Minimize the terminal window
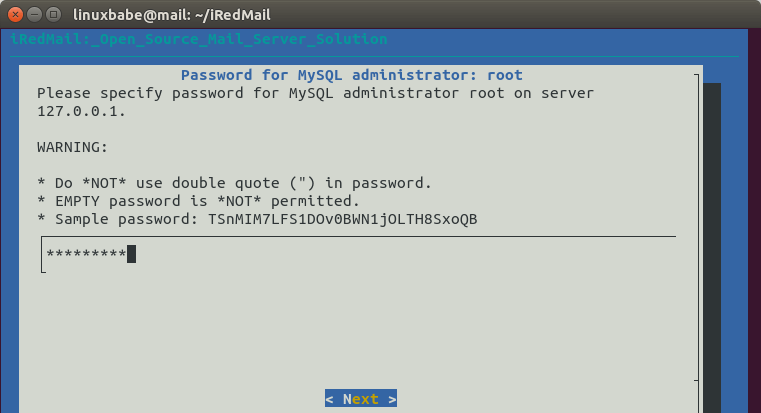The width and height of the screenshot is (761, 413). tap(33, 15)
